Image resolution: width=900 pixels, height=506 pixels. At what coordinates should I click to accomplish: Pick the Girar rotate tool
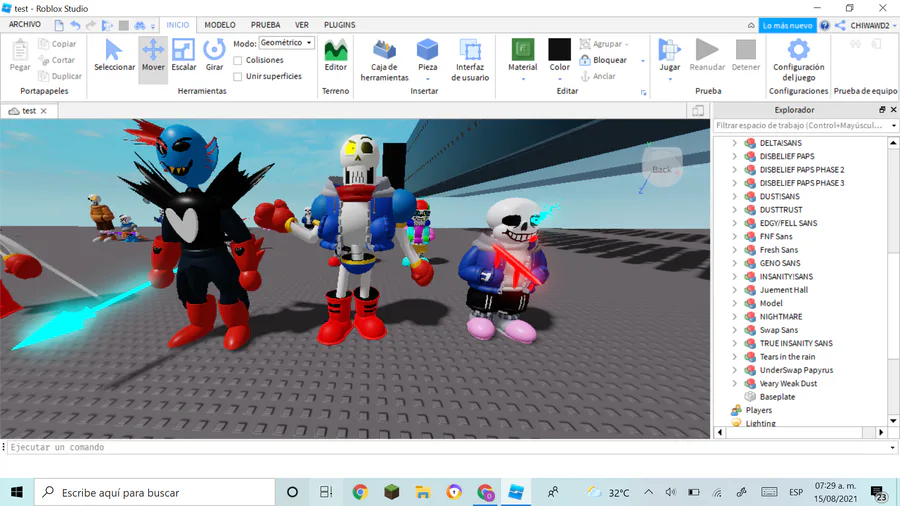tap(214, 56)
